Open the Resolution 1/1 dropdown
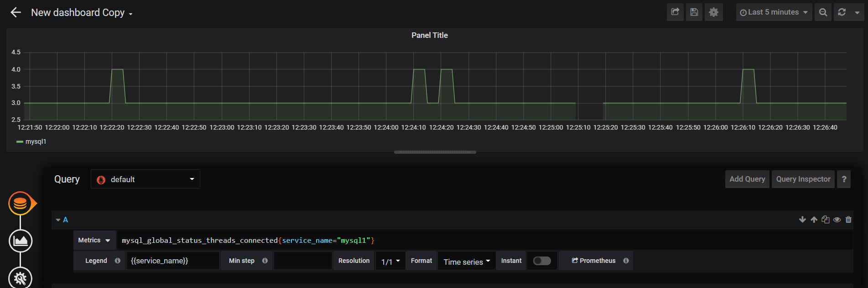The image size is (868, 288). click(390, 261)
